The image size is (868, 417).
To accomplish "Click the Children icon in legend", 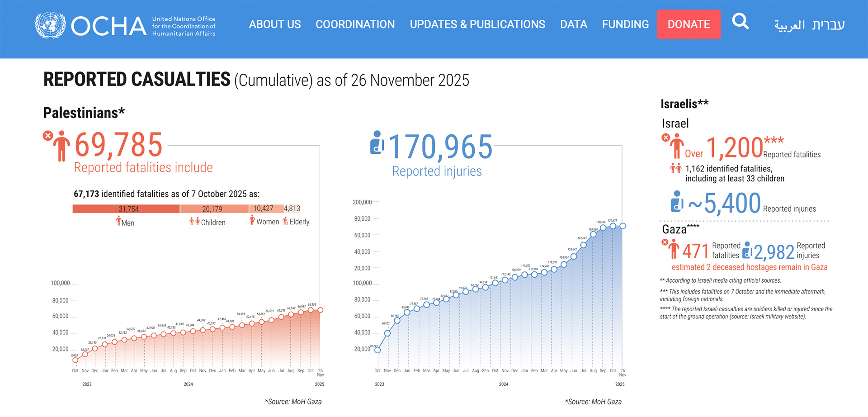I will [194, 221].
